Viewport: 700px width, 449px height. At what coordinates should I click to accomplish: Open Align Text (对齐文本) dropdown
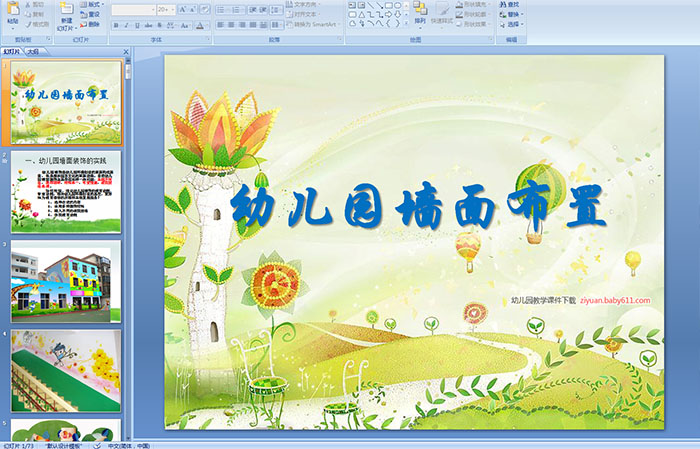coord(304,14)
